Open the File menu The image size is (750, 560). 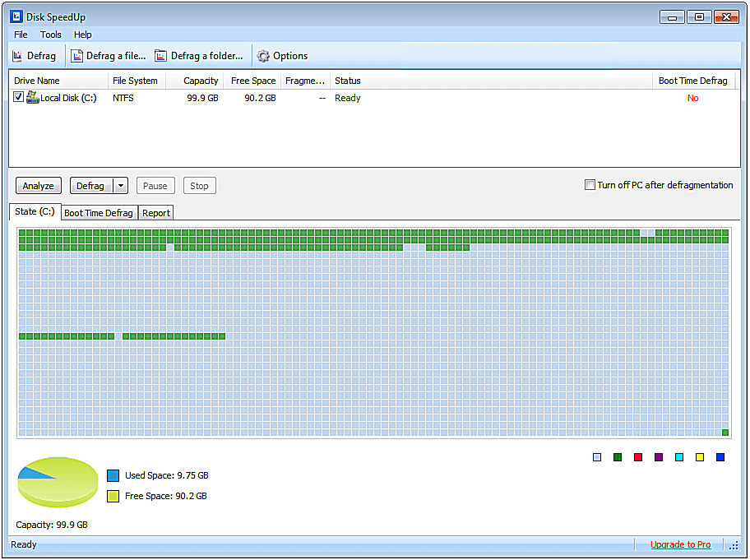[21, 35]
